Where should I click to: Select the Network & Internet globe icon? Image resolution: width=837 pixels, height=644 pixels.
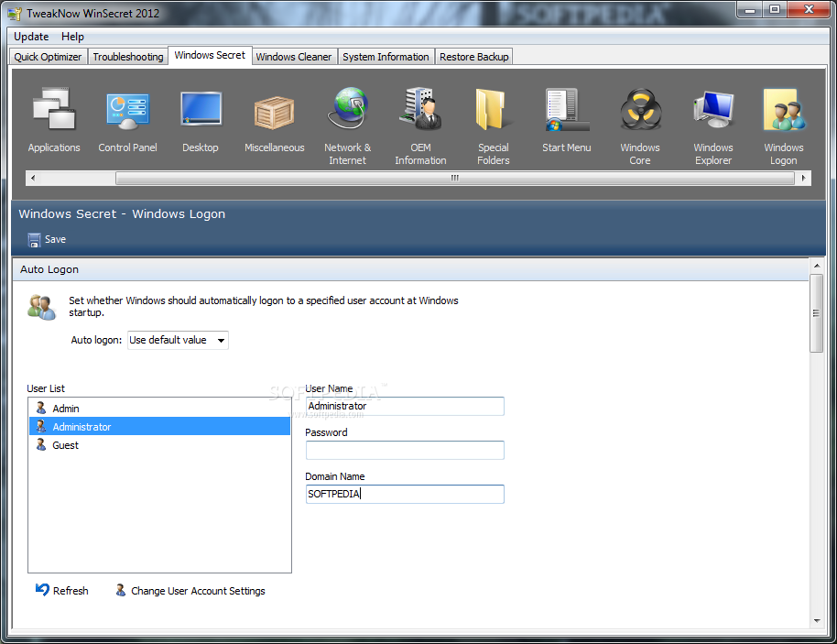[x=347, y=108]
